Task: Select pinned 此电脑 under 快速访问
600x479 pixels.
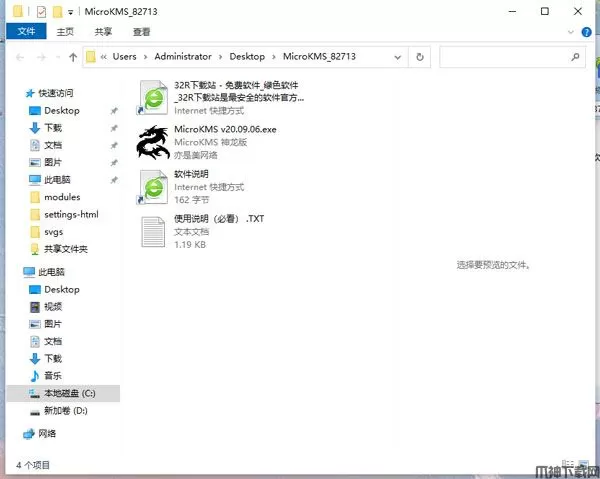Action: click(x=57, y=179)
